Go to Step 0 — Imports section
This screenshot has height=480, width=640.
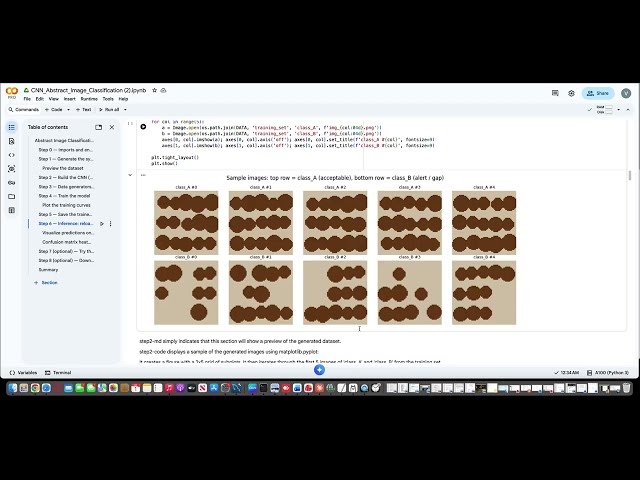coord(66,150)
